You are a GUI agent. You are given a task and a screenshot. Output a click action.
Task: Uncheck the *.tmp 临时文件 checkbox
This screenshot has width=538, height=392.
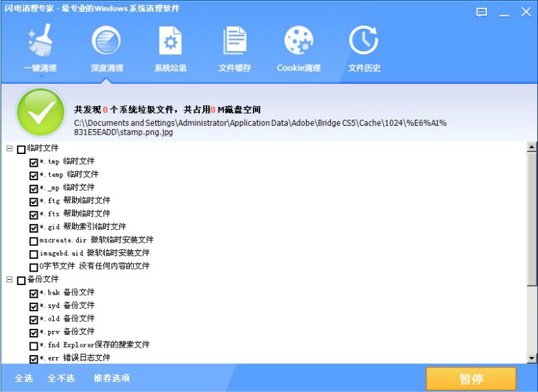tap(34, 163)
